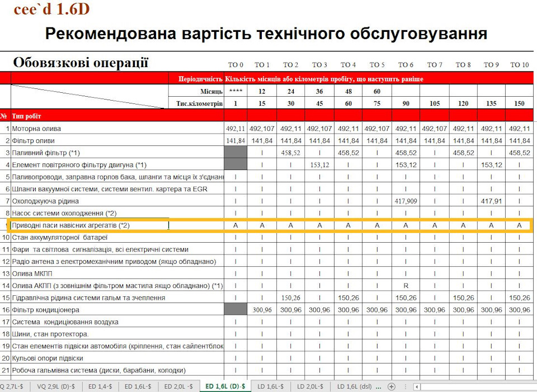Click TO 6 'R' cell for Олива АКПП
The image size is (537, 392).
[406, 286]
